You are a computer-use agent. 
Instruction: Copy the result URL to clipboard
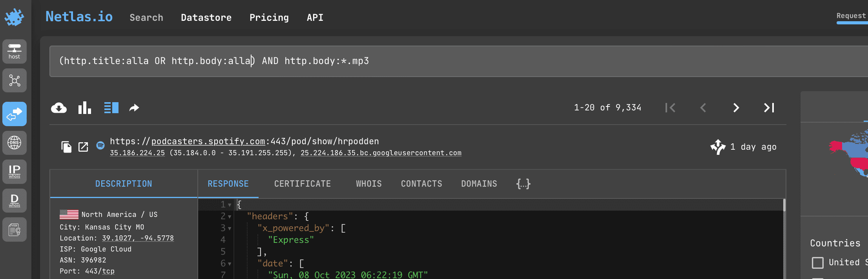click(x=66, y=147)
